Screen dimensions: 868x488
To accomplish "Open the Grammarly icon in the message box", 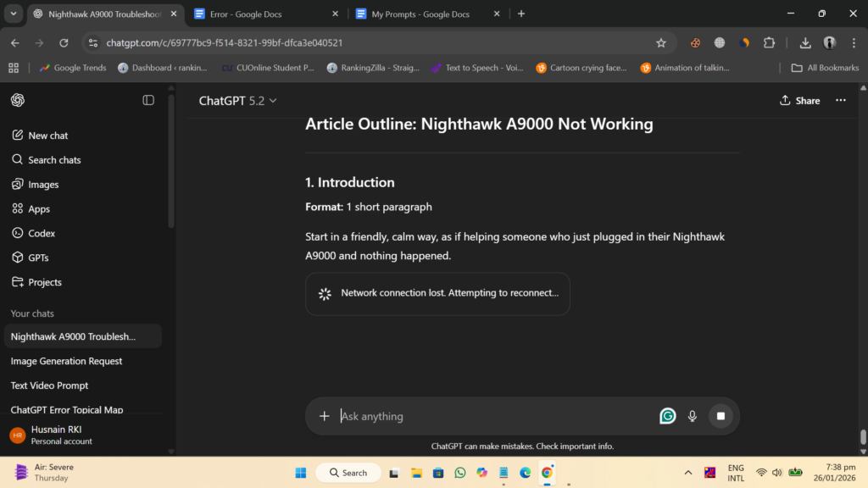I will pyautogui.click(x=667, y=416).
